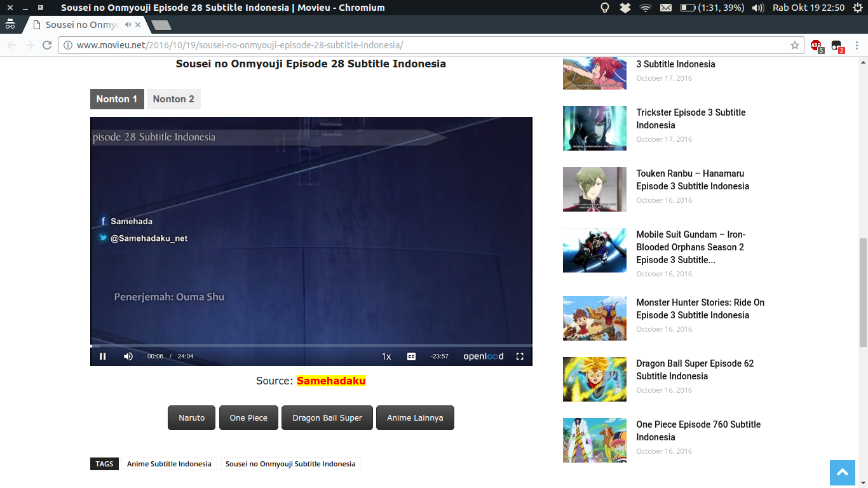Mute tab via speaker icon on tab

[128, 25]
